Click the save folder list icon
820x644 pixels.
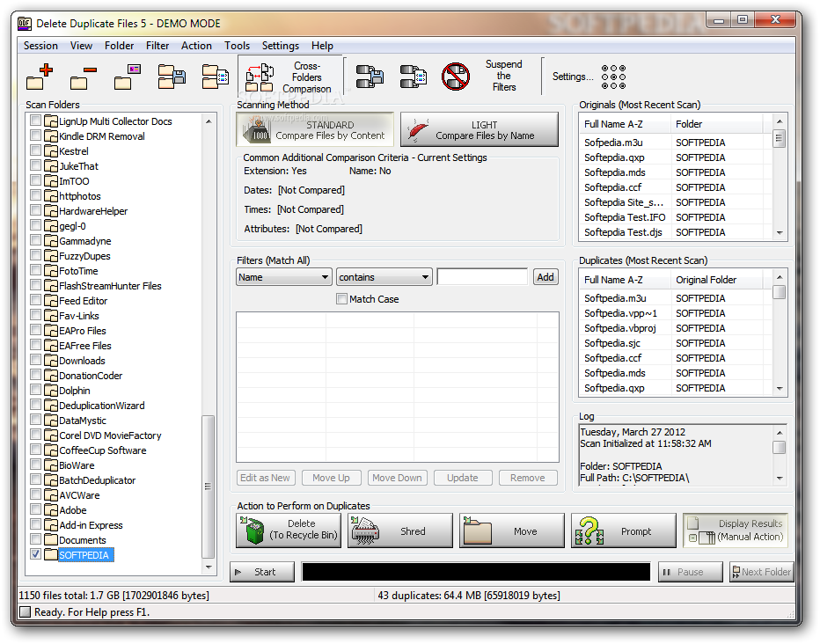(x=172, y=77)
